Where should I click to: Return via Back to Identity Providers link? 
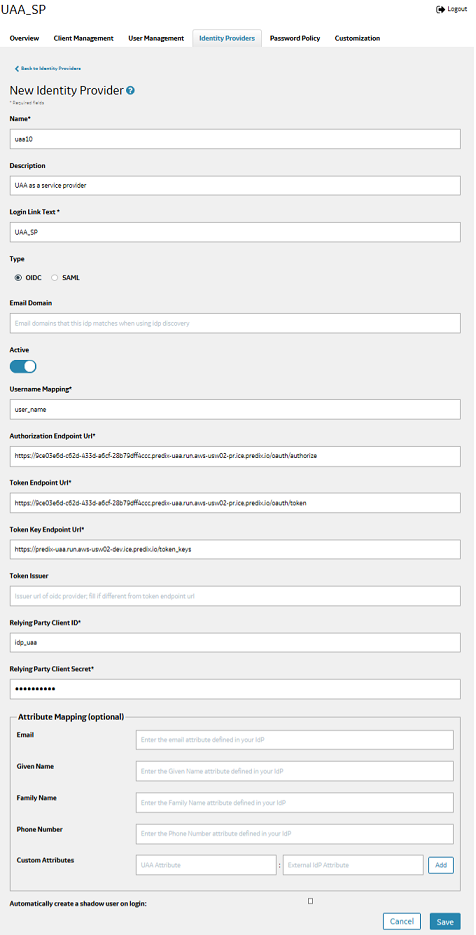[x=50, y=69]
